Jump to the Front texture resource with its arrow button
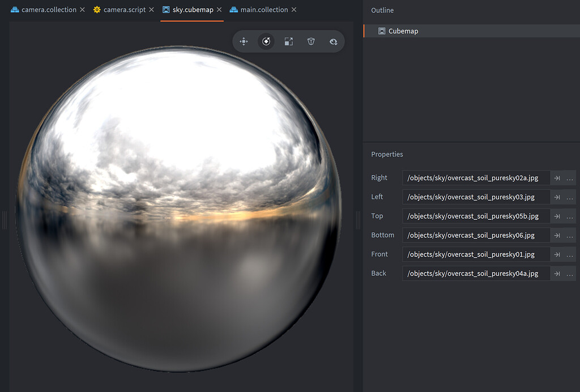The width and height of the screenshot is (580, 392). pyautogui.click(x=557, y=254)
